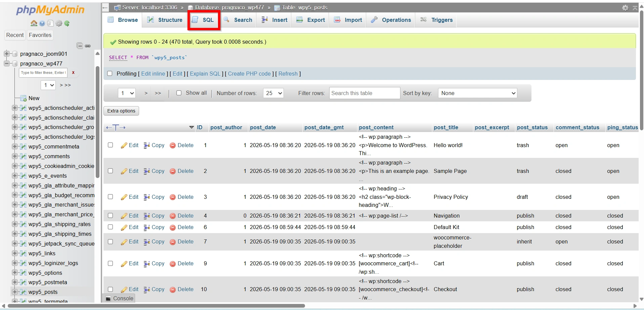Go to last results page with >> button
This screenshot has height=310, width=644.
(158, 93)
